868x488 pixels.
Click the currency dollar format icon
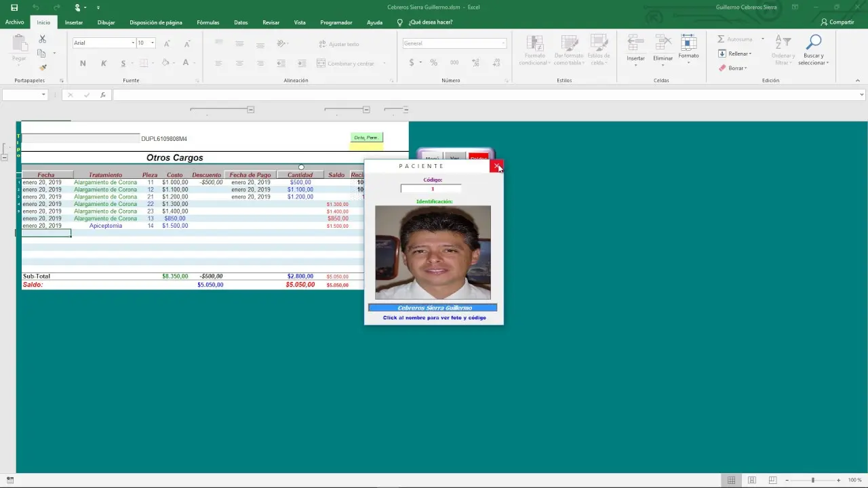pos(412,63)
